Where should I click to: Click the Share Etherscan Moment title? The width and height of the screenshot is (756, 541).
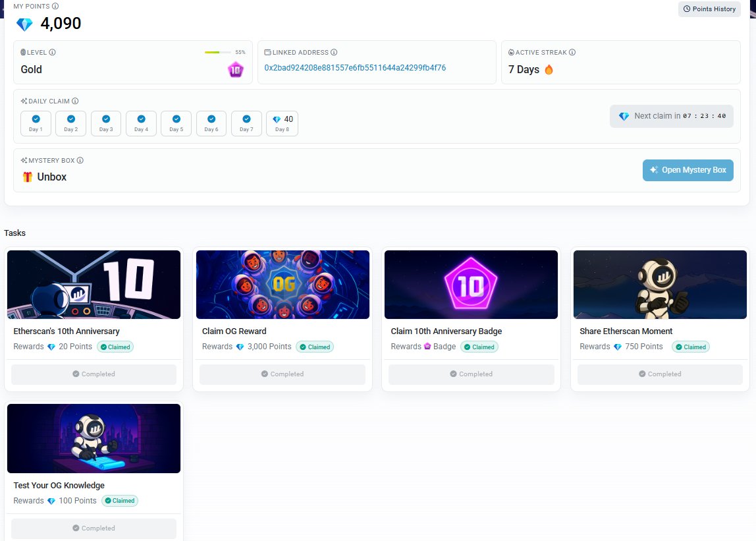pos(626,331)
